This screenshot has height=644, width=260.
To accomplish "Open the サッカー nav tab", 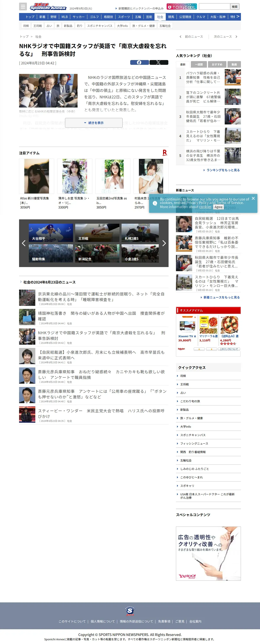I will (x=79, y=17).
